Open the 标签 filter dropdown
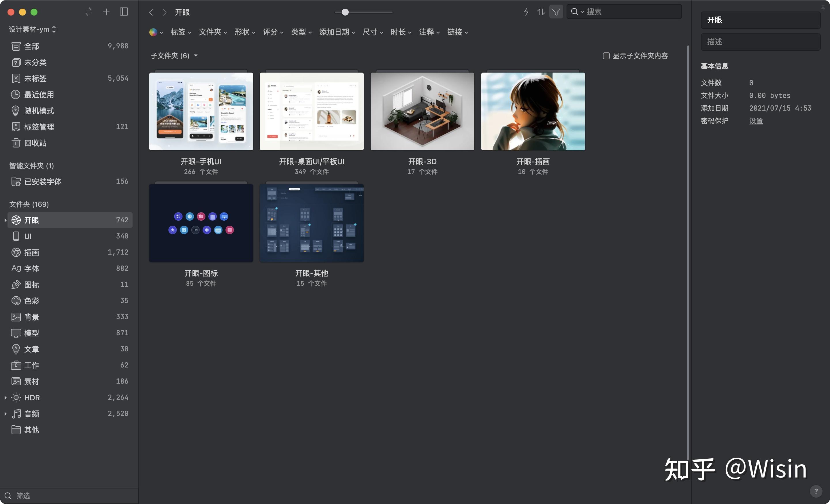This screenshot has width=830, height=504. pyautogui.click(x=181, y=32)
